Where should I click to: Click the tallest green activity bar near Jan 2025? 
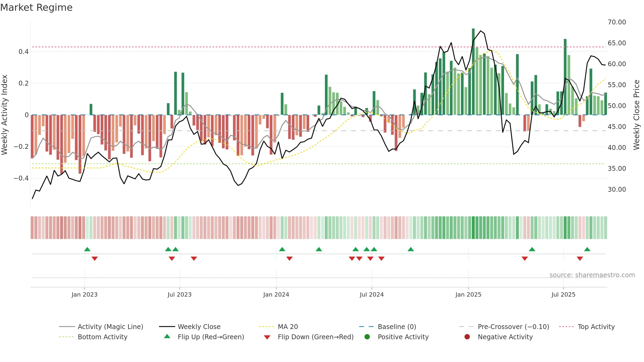coord(473,72)
